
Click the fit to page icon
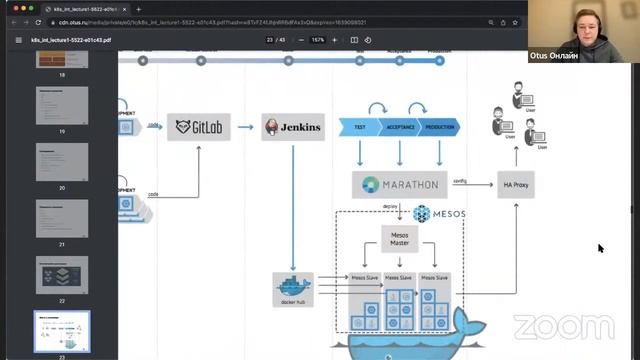354,40
